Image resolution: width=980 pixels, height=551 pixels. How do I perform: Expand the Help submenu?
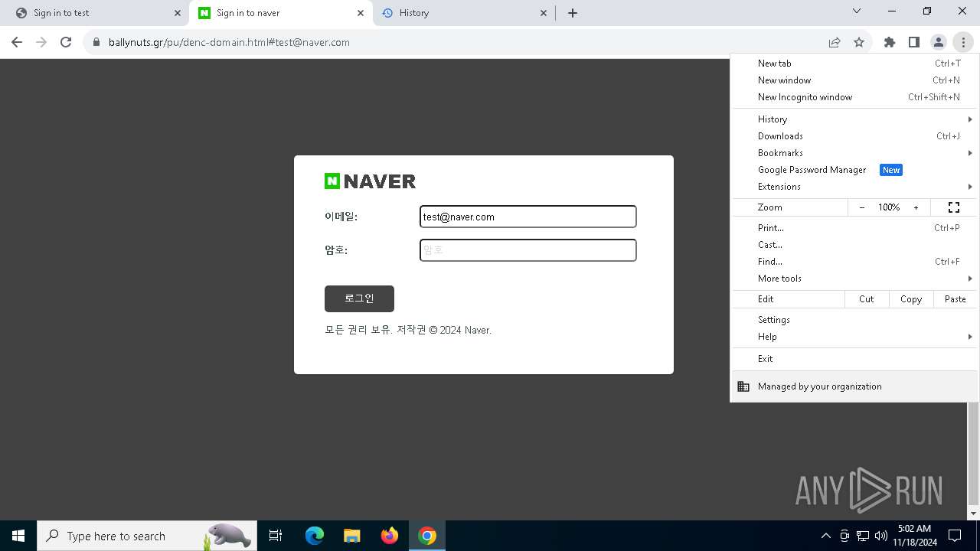click(854, 337)
